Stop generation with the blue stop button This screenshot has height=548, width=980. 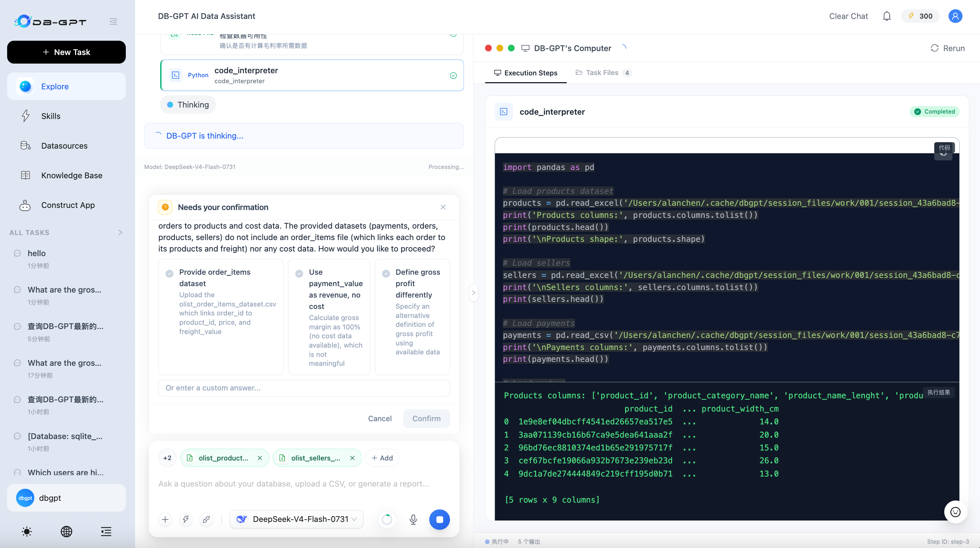439,519
